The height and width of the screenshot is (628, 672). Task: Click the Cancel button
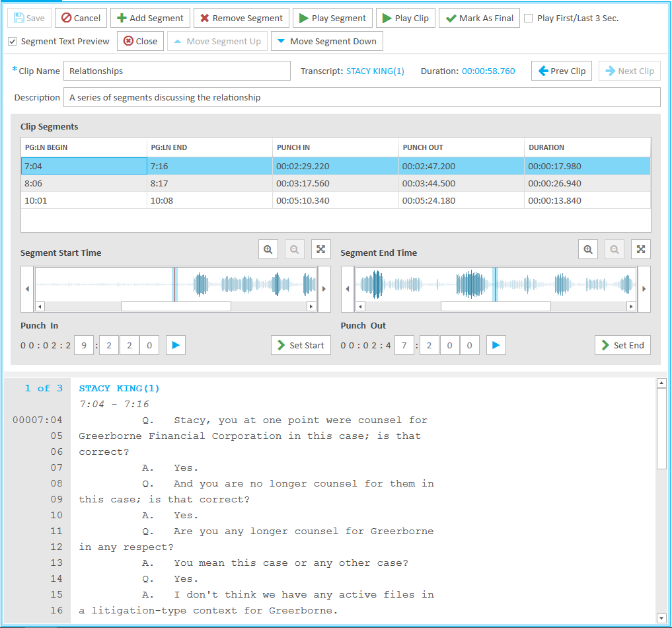[x=81, y=18]
